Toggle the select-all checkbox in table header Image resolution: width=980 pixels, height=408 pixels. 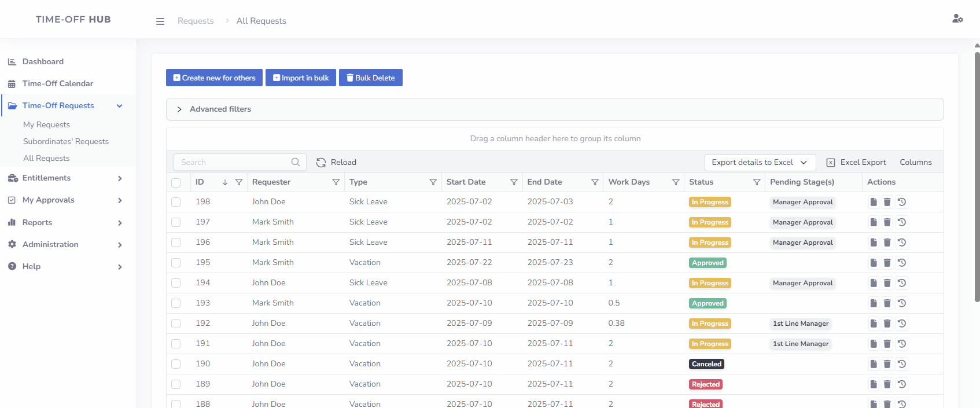(x=176, y=183)
